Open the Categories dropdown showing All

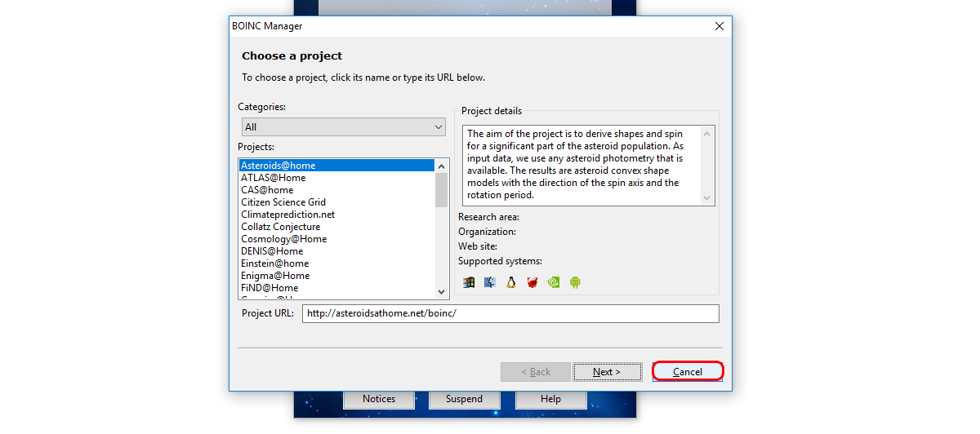(x=344, y=126)
